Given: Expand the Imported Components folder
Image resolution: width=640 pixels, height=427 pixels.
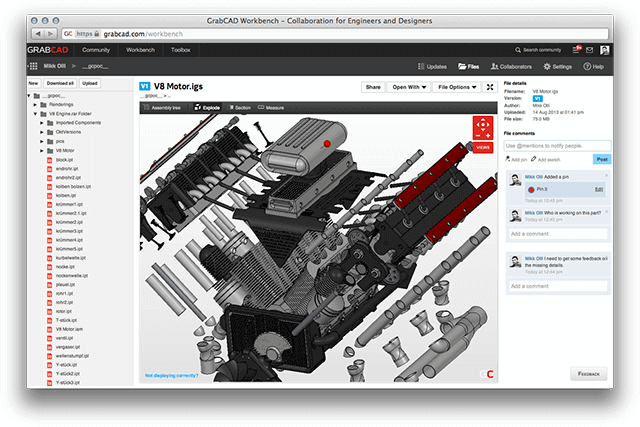Looking at the screenshot, I should click(42, 123).
